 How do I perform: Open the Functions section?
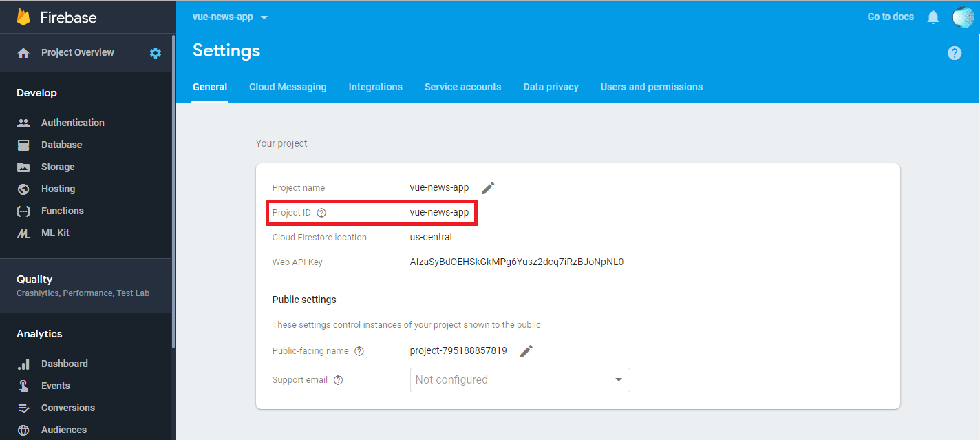point(61,210)
